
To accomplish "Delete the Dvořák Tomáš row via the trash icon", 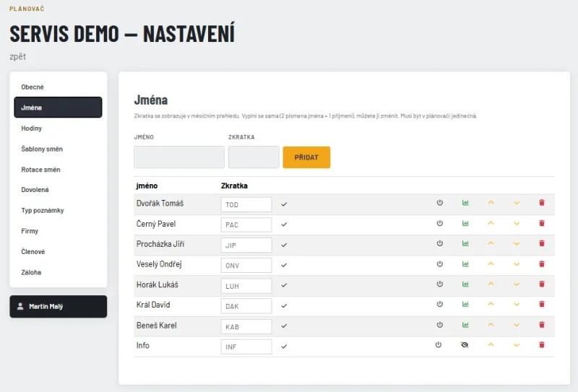I will point(541,203).
